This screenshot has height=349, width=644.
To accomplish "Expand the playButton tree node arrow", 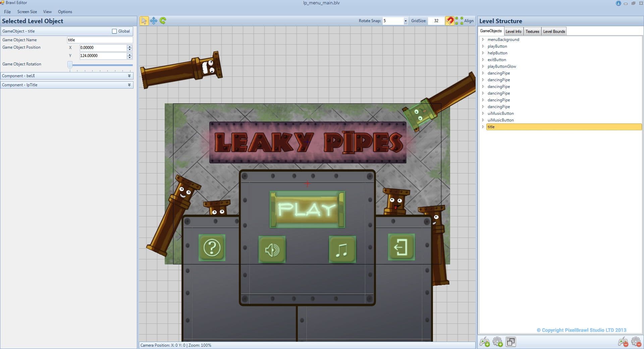I will click(483, 46).
